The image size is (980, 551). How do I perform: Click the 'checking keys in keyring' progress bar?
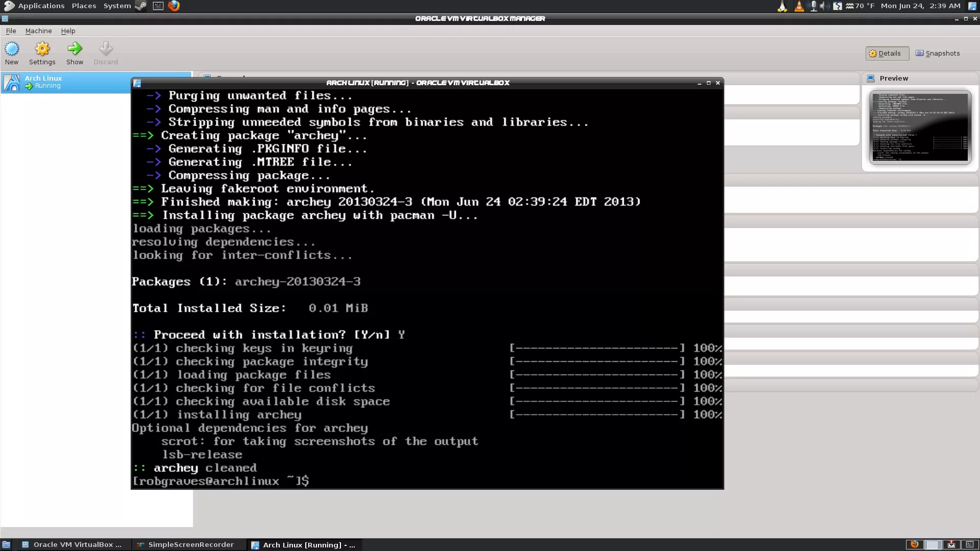(597, 348)
